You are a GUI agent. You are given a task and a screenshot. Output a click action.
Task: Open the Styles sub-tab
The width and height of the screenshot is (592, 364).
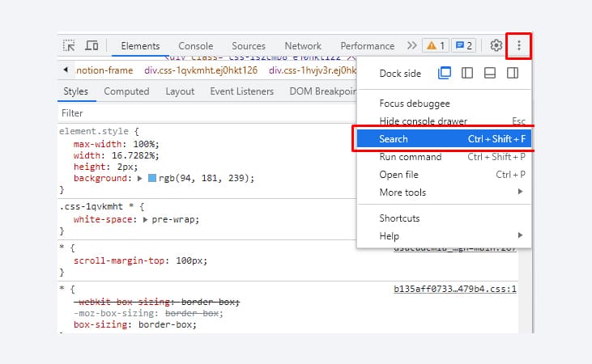click(75, 91)
